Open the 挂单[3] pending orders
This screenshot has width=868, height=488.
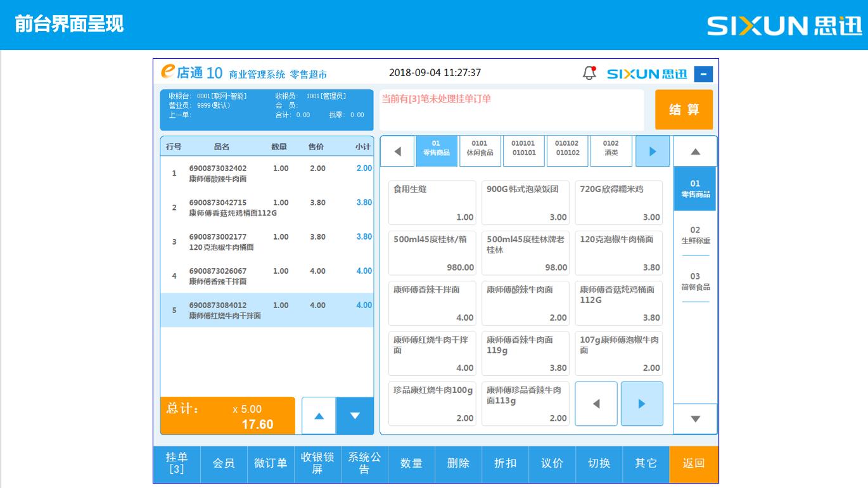tap(177, 463)
